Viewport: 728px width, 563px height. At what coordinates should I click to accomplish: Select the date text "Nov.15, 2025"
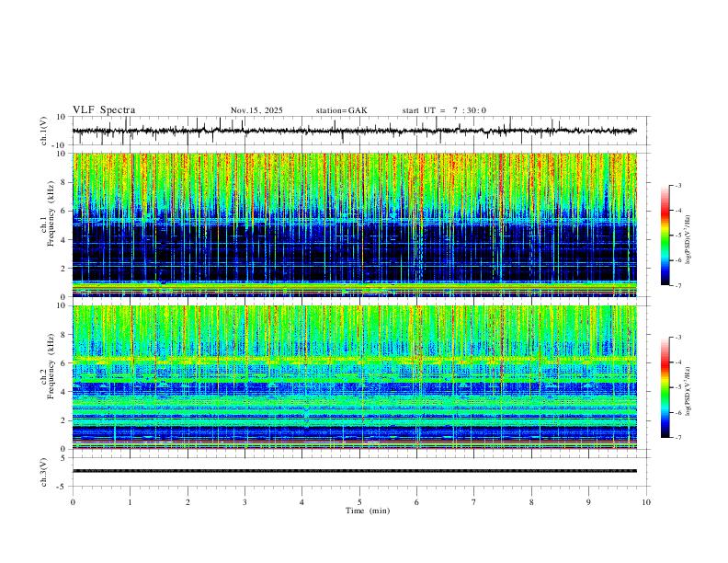tap(256, 110)
